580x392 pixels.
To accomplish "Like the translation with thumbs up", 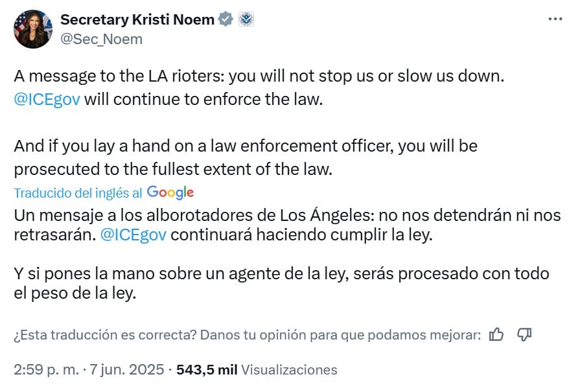I will [x=496, y=334].
